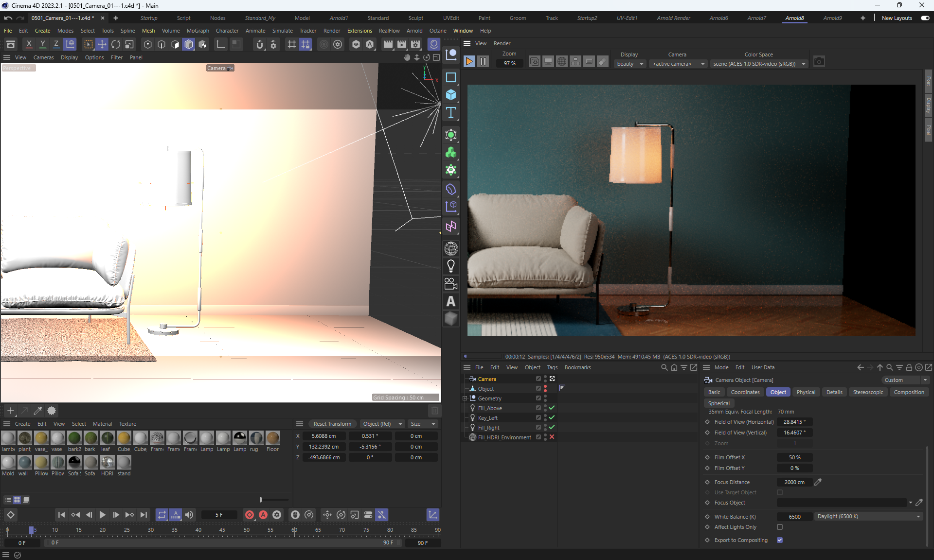Image resolution: width=934 pixels, height=560 pixels.
Task: Open the MoGraph menu
Action: [x=198, y=31]
